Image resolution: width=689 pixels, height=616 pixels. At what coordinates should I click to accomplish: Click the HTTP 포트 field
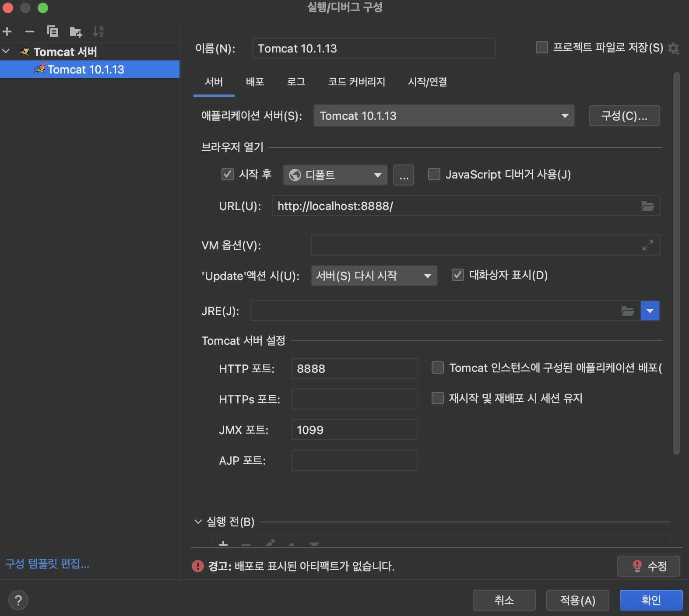pyautogui.click(x=355, y=368)
